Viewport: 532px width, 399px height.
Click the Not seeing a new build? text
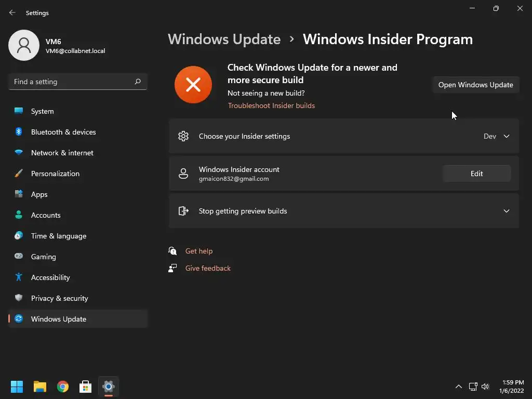click(266, 93)
